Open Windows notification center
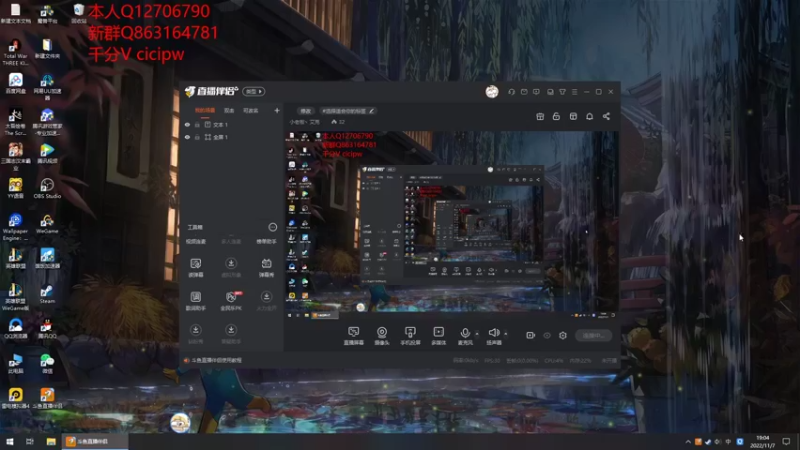The width and height of the screenshot is (800, 450). coord(787,442)
